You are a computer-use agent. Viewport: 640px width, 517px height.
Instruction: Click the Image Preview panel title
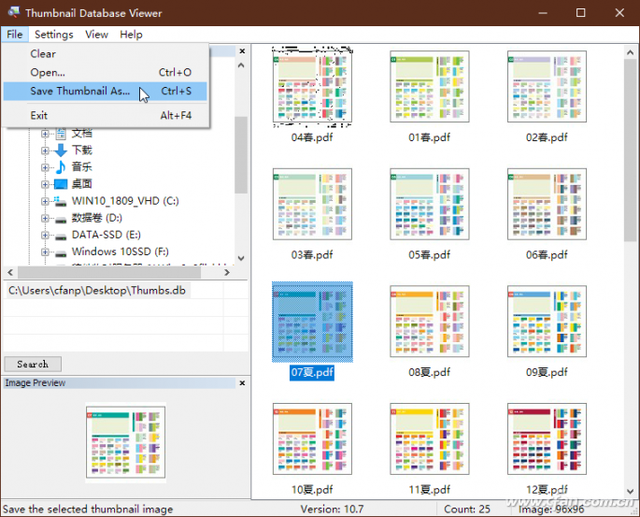[35, 383]
